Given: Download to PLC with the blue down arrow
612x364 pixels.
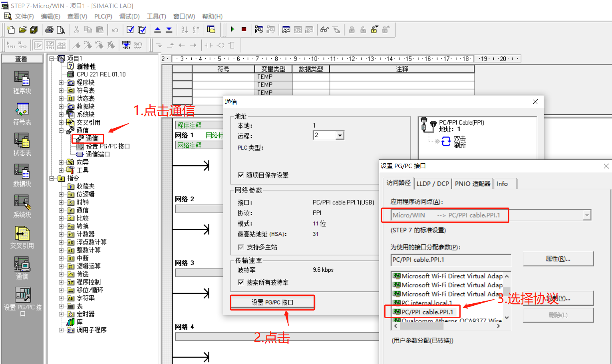Looking at the screenshot, I should tap(169, 30).
